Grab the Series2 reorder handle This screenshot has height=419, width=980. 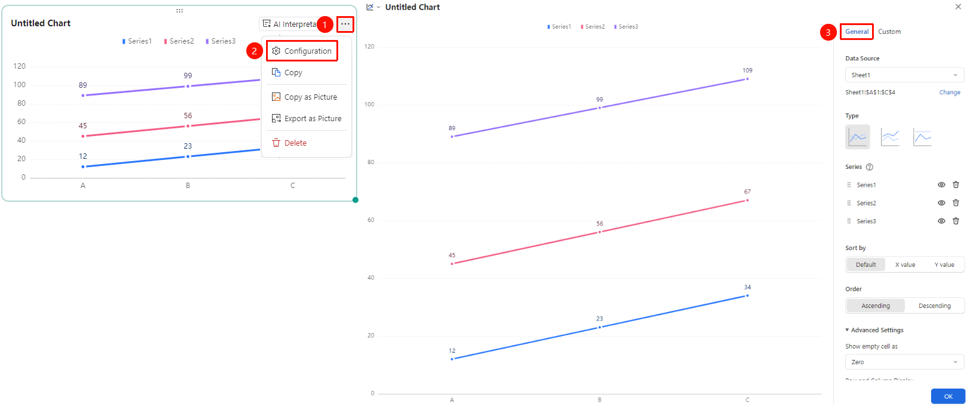coord(849,203)
